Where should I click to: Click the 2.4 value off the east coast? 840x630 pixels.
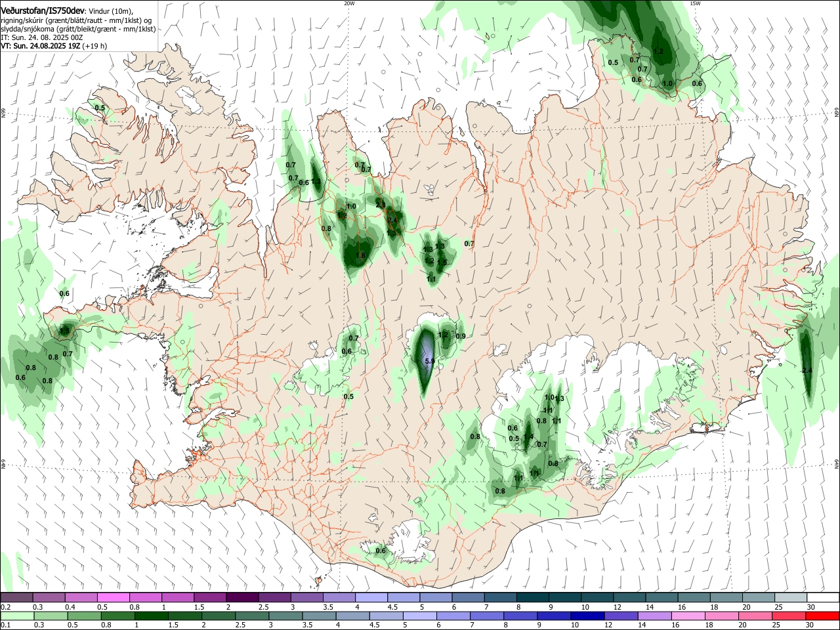click(x=807, y=371)
